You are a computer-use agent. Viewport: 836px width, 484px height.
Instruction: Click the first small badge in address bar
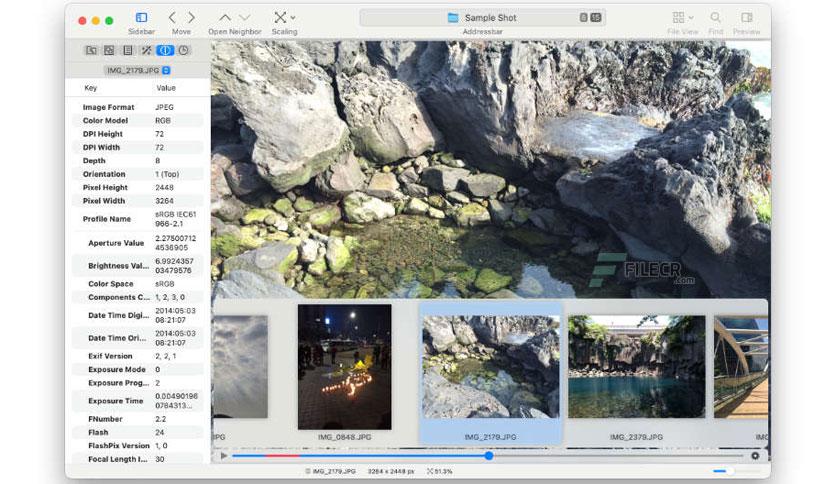[583, 18]
